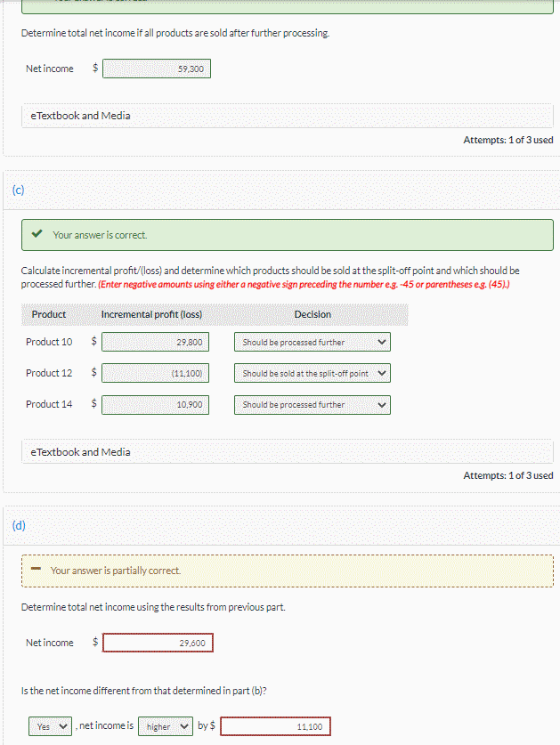
Task: Click the section label (c)
Action: click(17, 190)
